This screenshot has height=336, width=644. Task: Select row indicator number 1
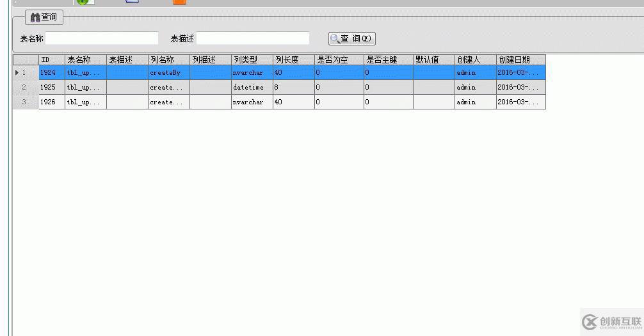26,73
